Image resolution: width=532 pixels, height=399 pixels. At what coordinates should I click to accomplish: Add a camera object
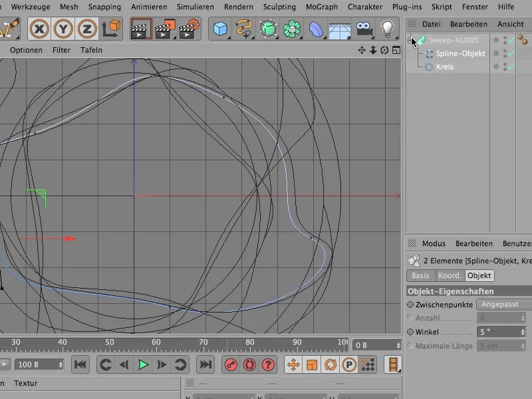[364, 29]
